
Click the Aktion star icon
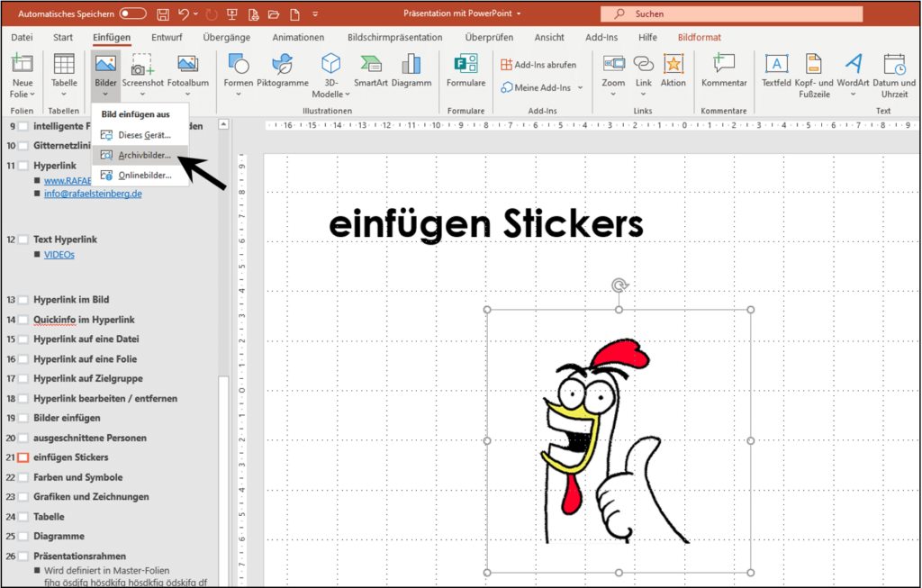tap(673, 64)
